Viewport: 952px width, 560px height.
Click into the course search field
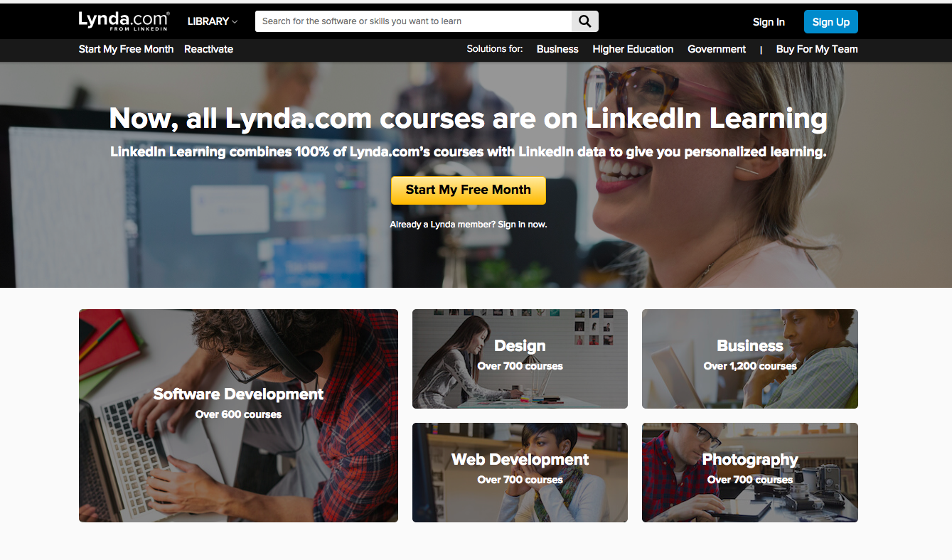pos(413,21)
